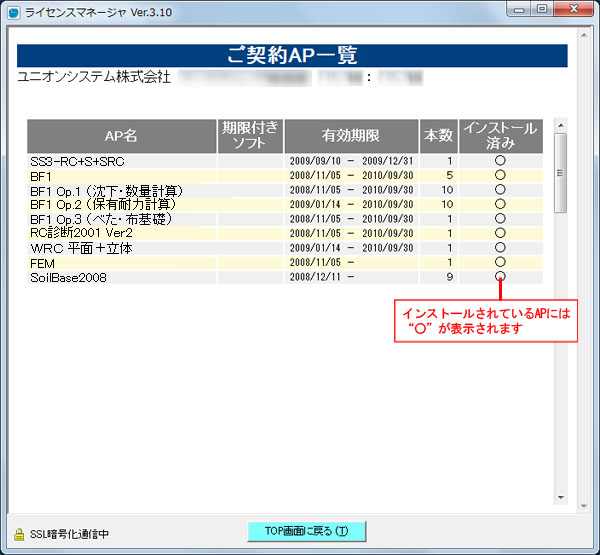Screen dimensions: 600x555
Task: Click the インストール済み column header
Action: point(501,136)
